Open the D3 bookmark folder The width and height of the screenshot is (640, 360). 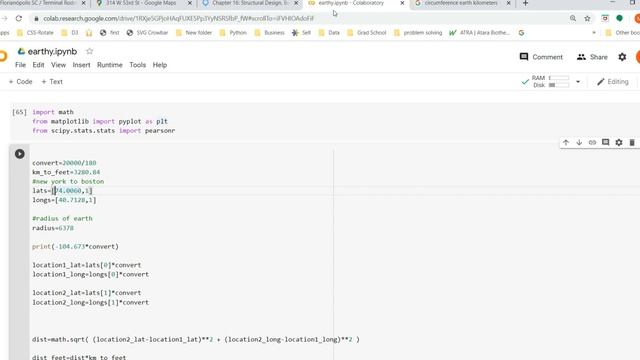(70, 33)
